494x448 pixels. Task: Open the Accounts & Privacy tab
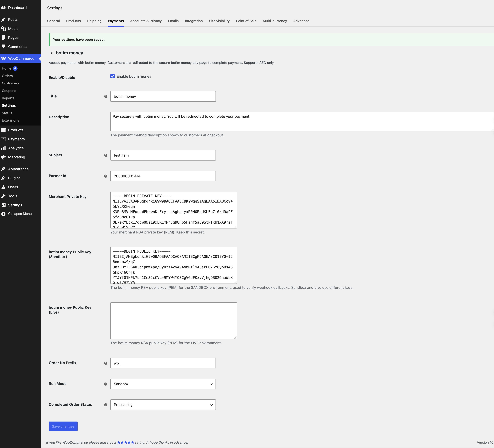146,21
